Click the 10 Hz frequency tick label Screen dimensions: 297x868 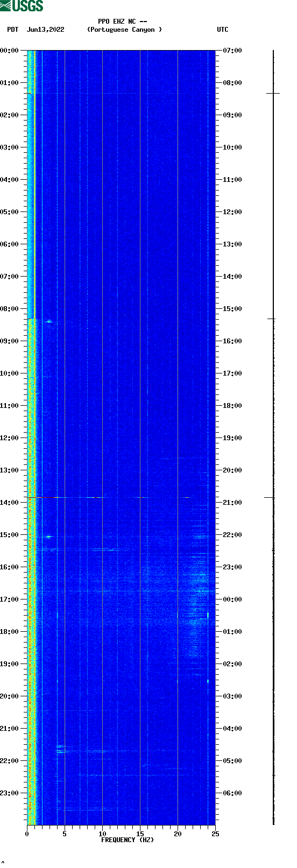tap(102, 834)
